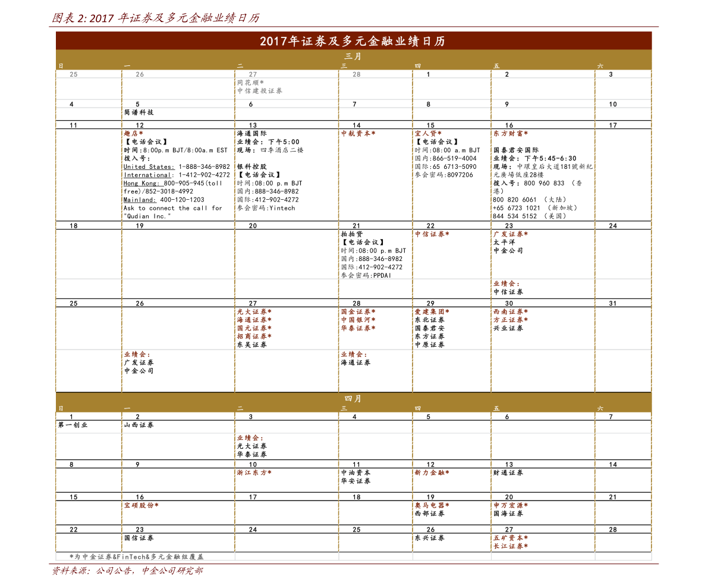Click 拍拍贷 entry on March 21
Image resolution: width=708 pixels, height=588 pixels.
click(x=352, y=234)
